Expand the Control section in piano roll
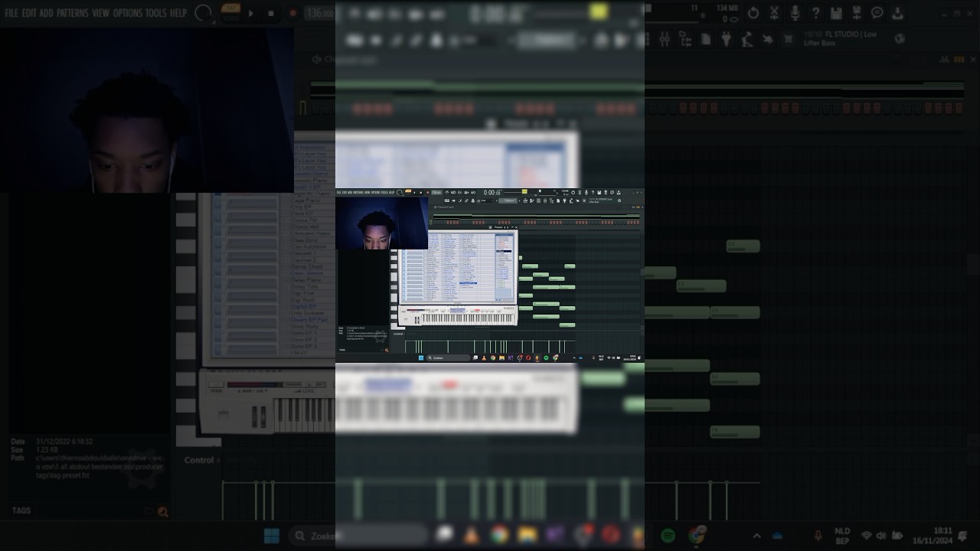980x551 pixels. tap(202, 460)
